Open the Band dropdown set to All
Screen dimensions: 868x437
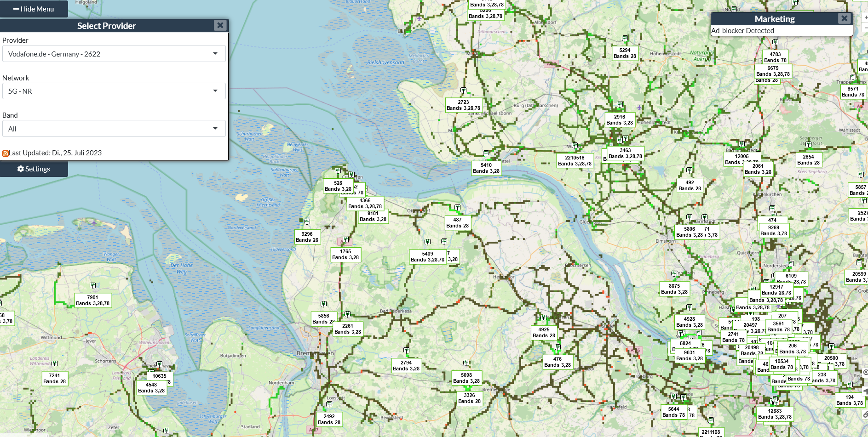114,129
